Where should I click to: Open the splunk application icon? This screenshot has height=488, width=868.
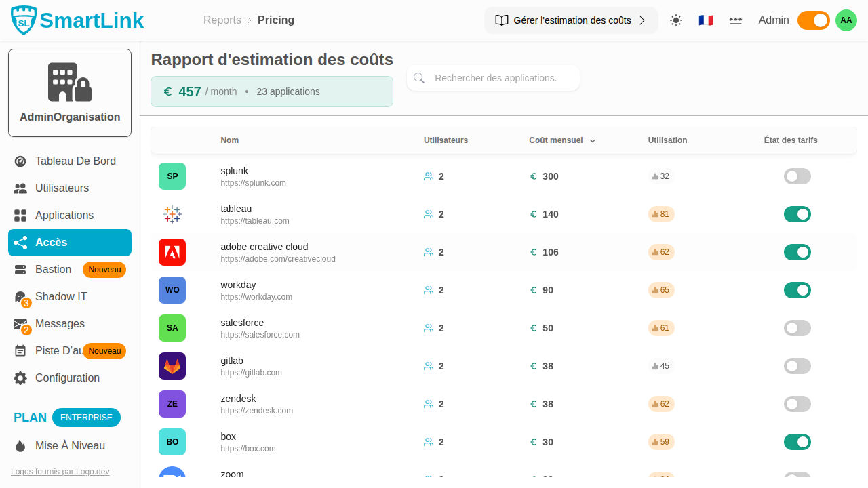click(x=172, y=176)
